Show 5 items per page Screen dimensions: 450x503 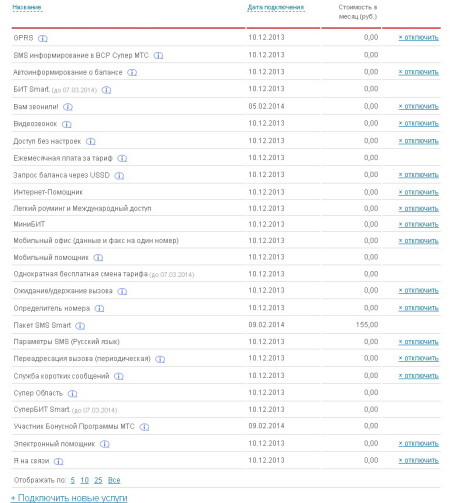tap(73, 480)
